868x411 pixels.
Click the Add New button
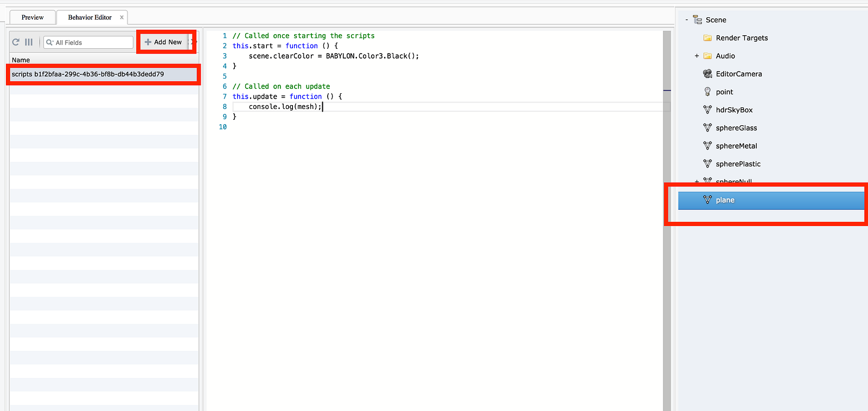(x=163, y=42)
